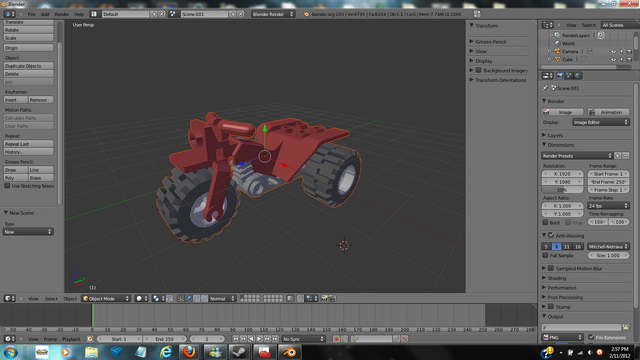Click the Cube mesh icon in outliner
Viewport: 640px width, 360px height.
click(x=558, y=59)
